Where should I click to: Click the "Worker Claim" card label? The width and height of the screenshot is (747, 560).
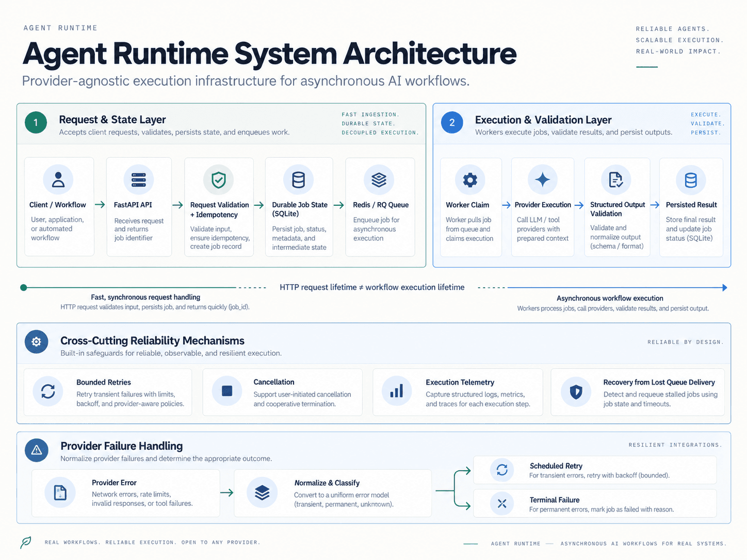pos(467,205)
